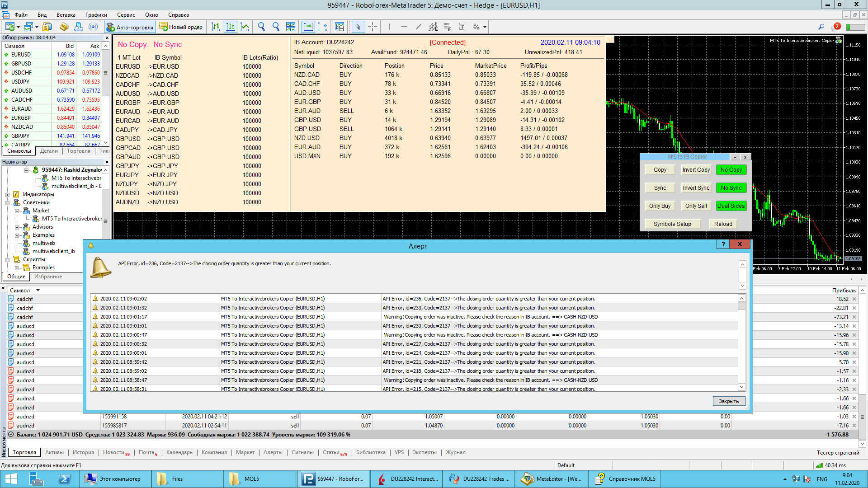
Task: Click the alert list vertical scrollbar
Action: (741, 343)
